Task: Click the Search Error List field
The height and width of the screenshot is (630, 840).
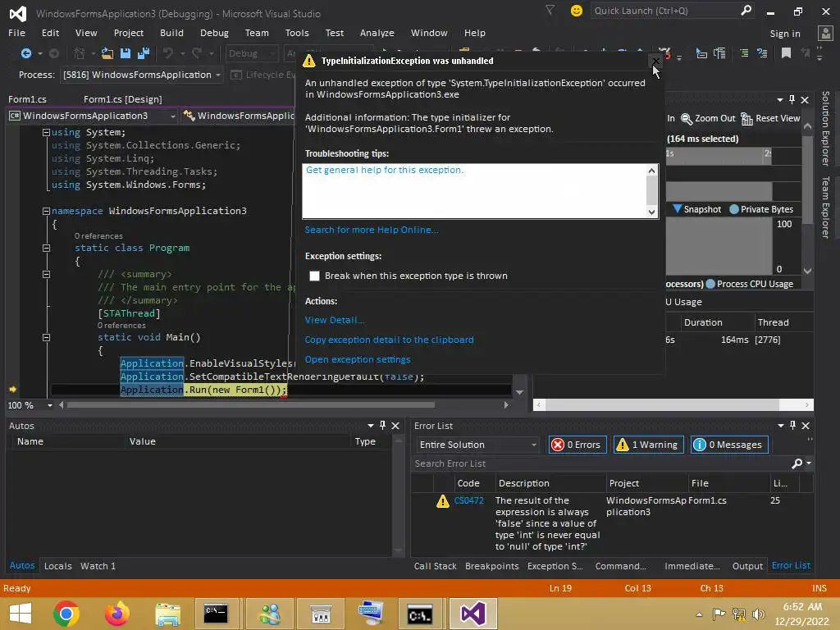Action: [601, 463]
